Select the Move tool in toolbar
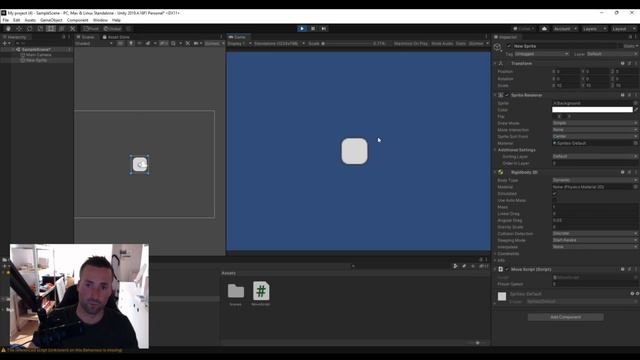The height and width of the screenshot is (360, 640). point(19,29)
